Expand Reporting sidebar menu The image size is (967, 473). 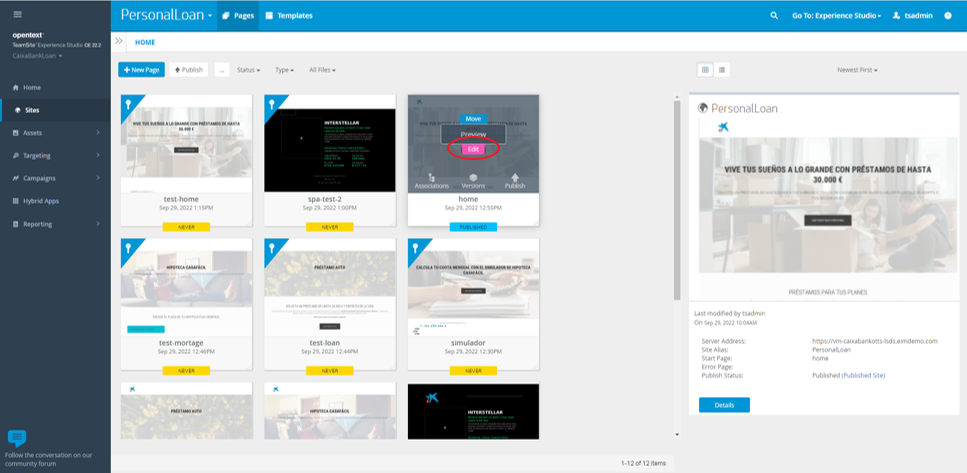[x=56, y=224]
